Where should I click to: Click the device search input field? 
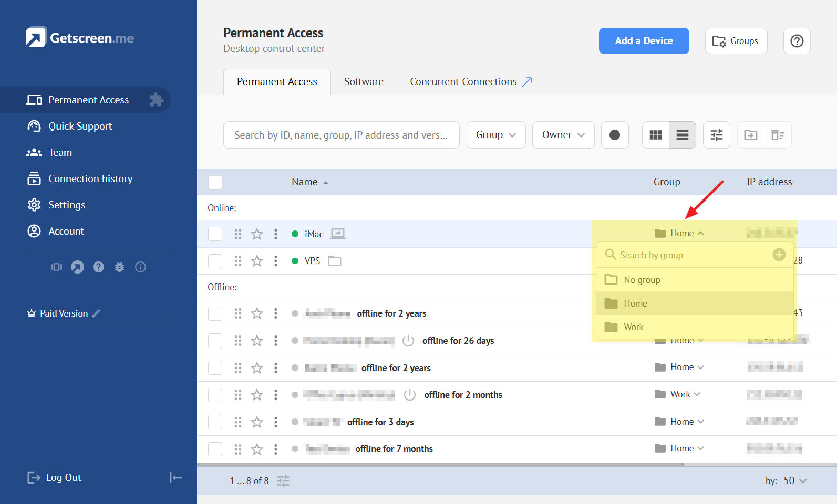point(341,135)
